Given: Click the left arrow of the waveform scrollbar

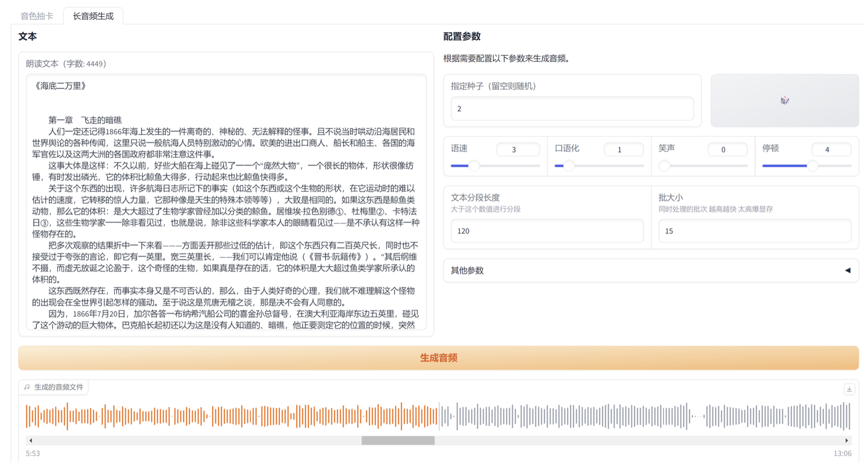Looking at the screenshot, I should [31, 440].
